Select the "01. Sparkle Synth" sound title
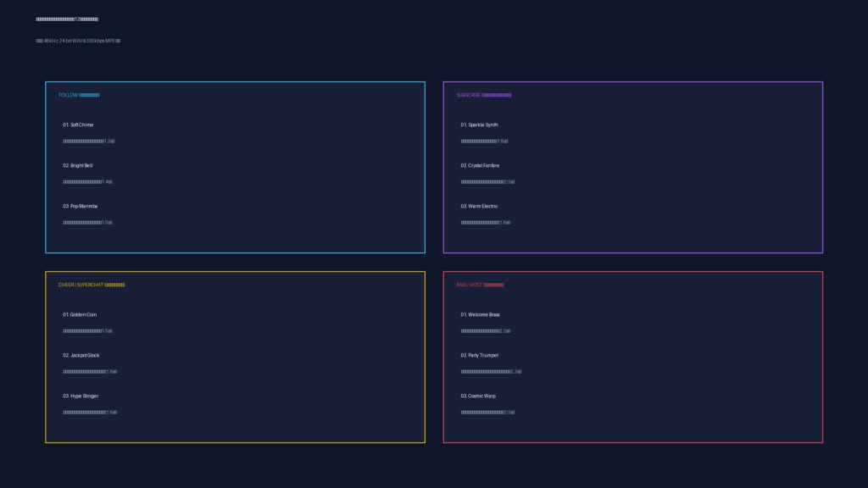Image resolution: width=868 pixels, height=488 pixels. pyautogui.click(x=480, y=125)
